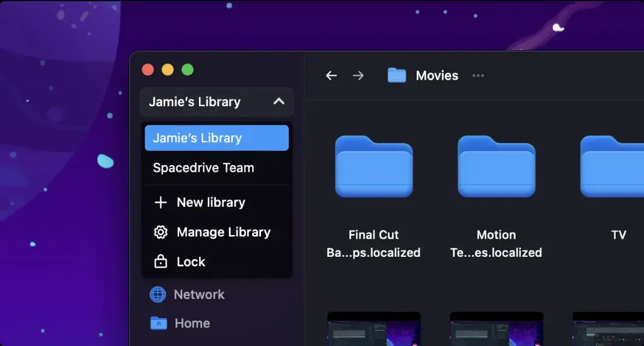Select the Final Cut Ba...ps.localized folder icon
This screenshot has height=346, width=644.
click(374, 166)
